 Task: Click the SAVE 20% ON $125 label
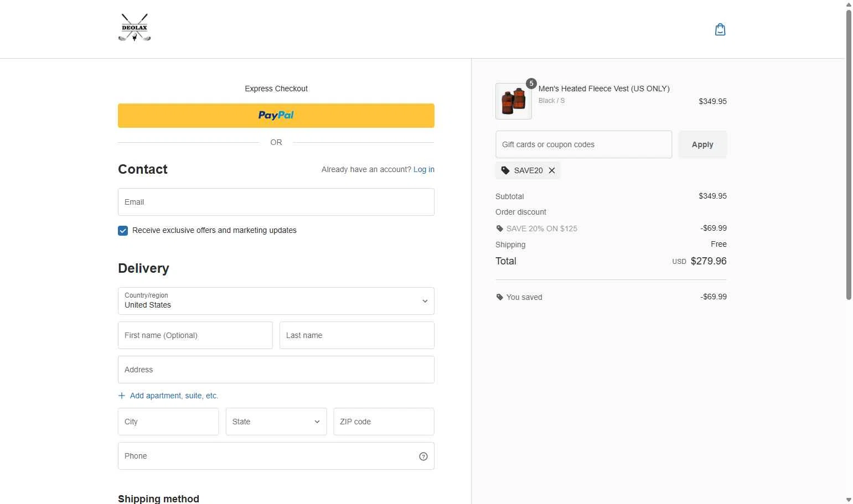coord(542,228)
